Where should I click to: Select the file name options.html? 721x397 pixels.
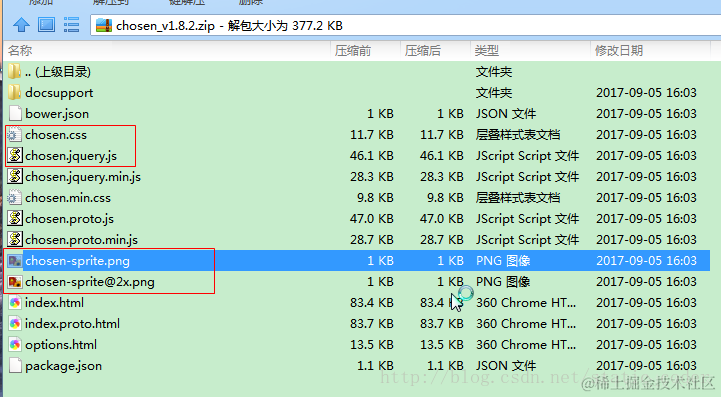(x=61, y=345)
